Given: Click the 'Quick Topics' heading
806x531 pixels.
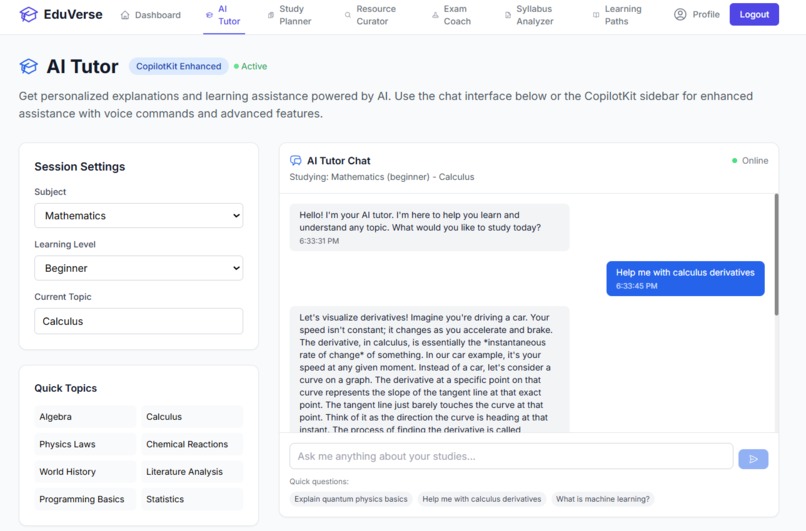Looking at the screenshot, I should (x=66, y=388).
